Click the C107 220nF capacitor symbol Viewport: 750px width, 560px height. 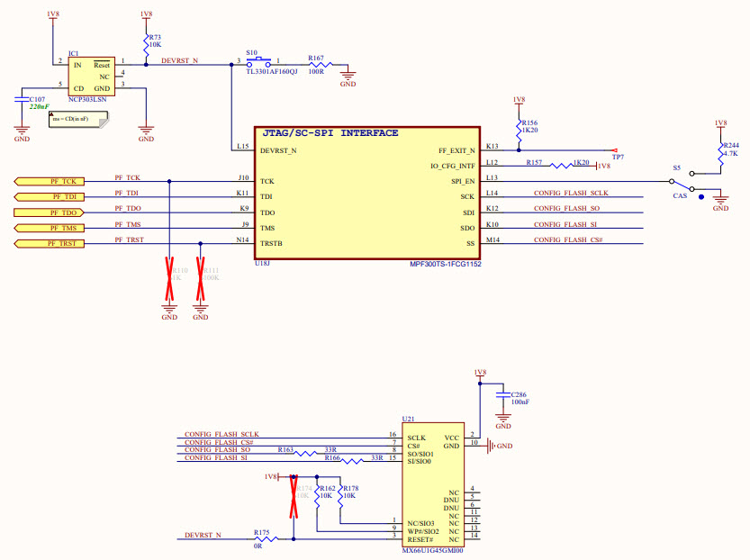tap(23, 99)
